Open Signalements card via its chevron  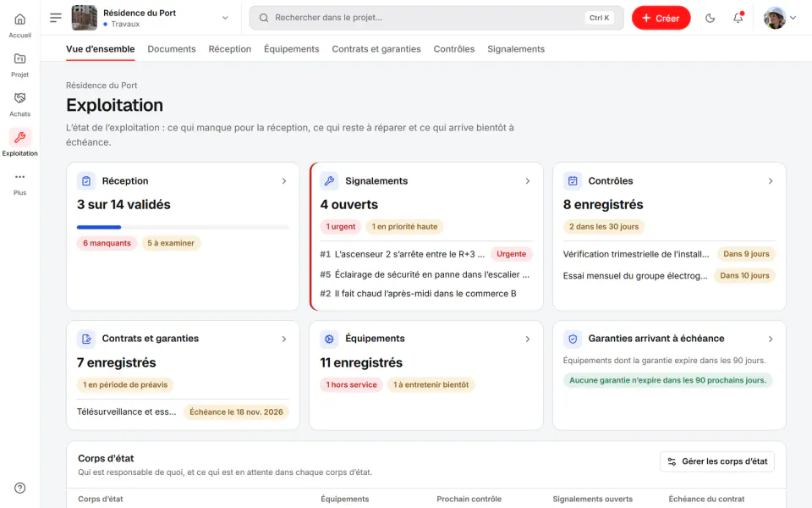pyautogui.click(x=527, y=181)
